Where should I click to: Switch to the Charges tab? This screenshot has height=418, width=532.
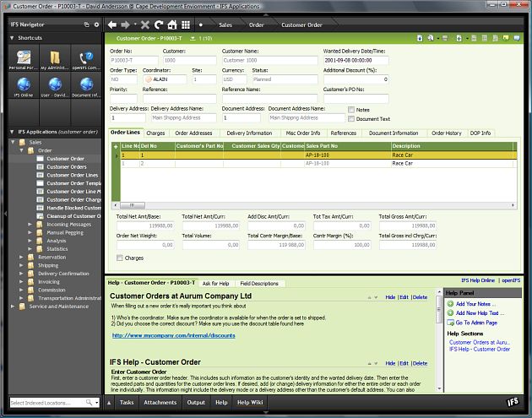(x=155, y=133)
